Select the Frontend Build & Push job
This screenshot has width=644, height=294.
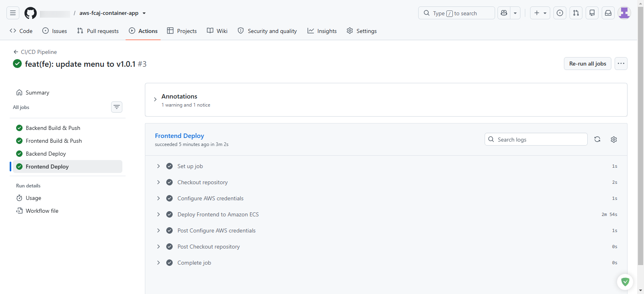68,141
